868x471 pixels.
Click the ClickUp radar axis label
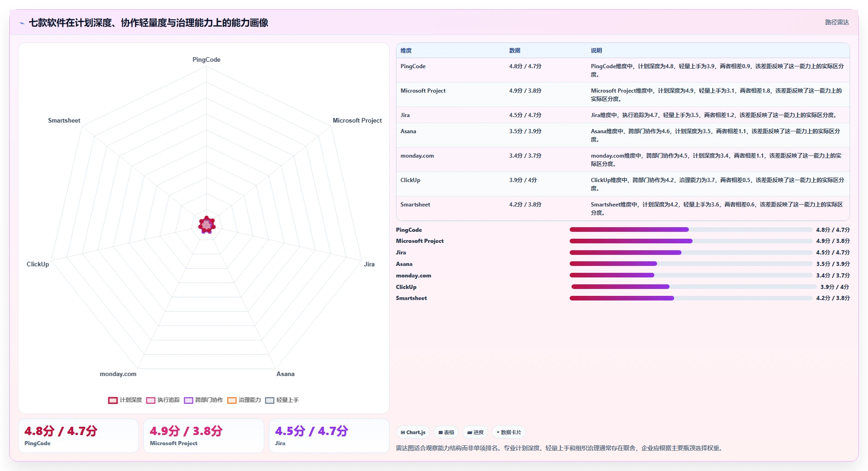(38, 265)
